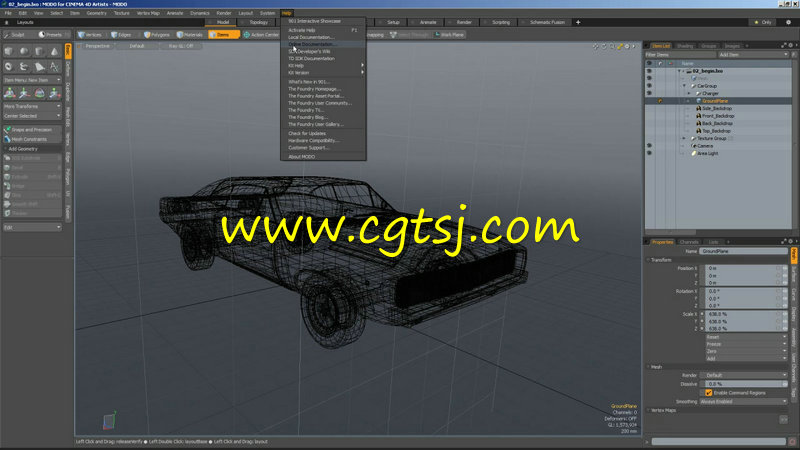
Task: Open Snaps and Precision settings
Action: [32, 130]
